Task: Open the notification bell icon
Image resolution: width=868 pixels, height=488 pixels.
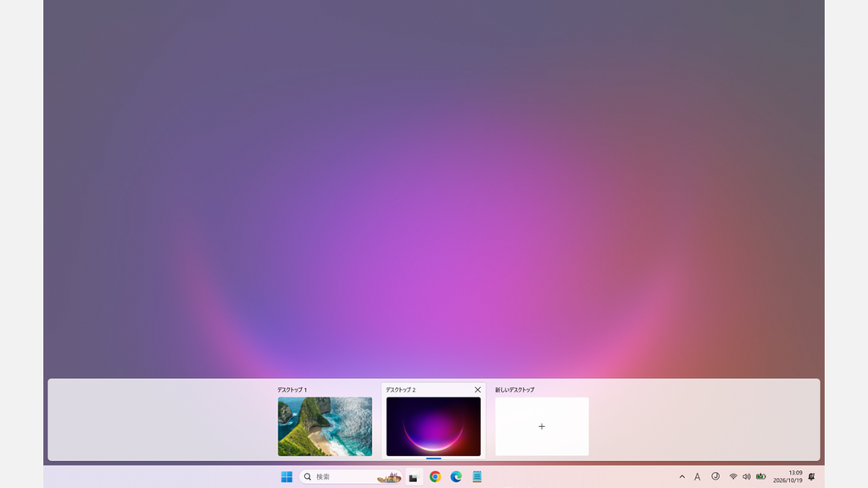Action: click(x=811, y=476)
